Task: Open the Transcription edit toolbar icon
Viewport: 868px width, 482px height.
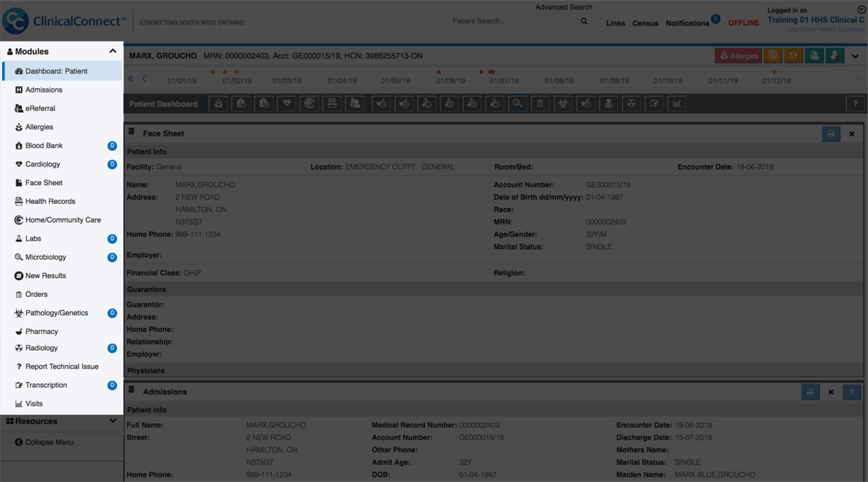Action: tap(654, 104)
